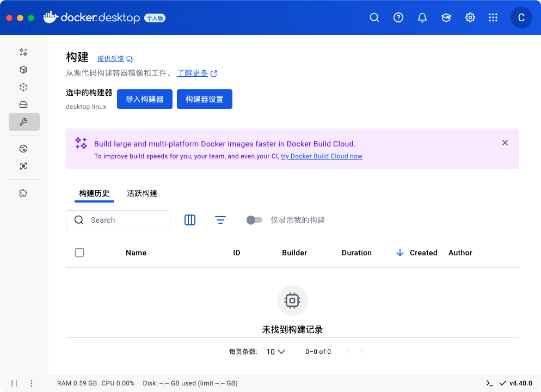Click the search magnifier in the header
The height and width of the screenshot is (392, 541).
click(x=374, y=17)
